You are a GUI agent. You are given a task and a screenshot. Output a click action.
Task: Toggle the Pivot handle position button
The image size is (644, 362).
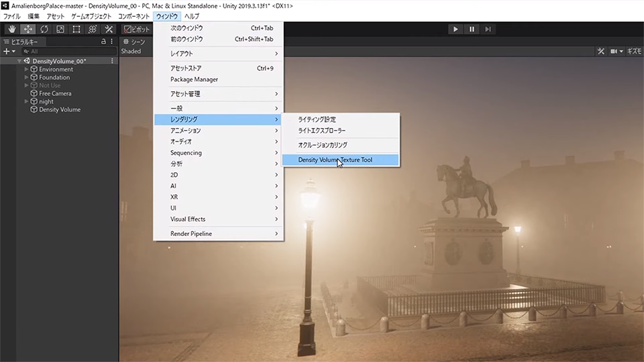pos(137,29)
